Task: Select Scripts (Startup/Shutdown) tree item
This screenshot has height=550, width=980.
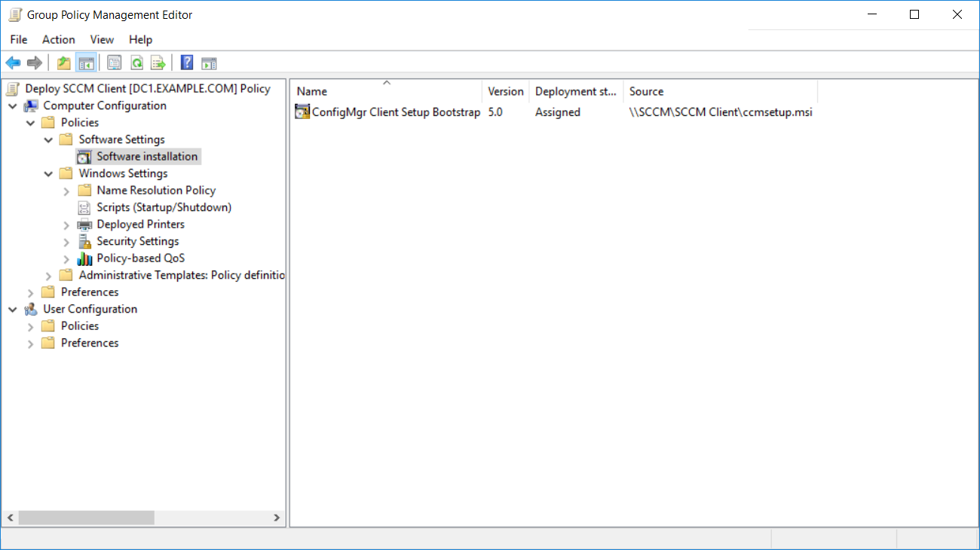Action: (x=164, y=207)
